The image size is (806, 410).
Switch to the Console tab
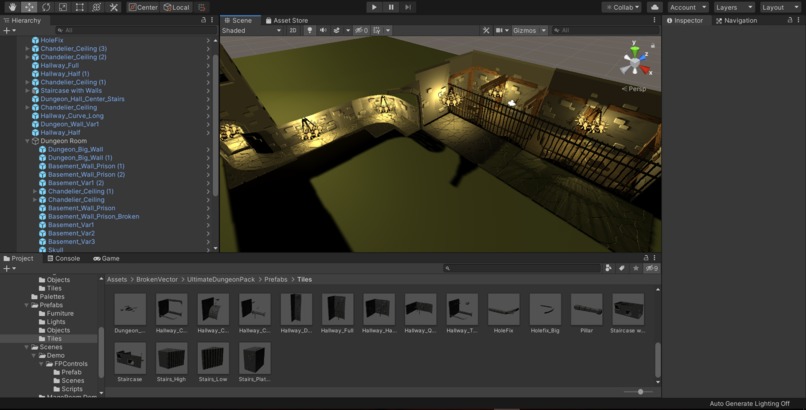point(63,258)
